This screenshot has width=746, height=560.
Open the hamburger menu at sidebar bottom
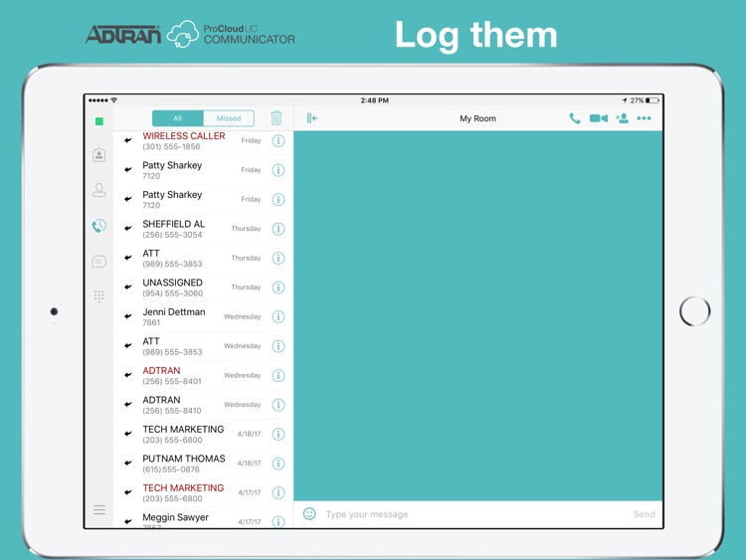point(99,510)
